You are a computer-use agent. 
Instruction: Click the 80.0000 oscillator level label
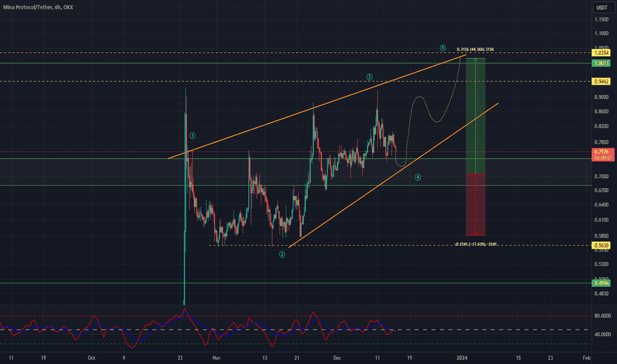(602, 316)
